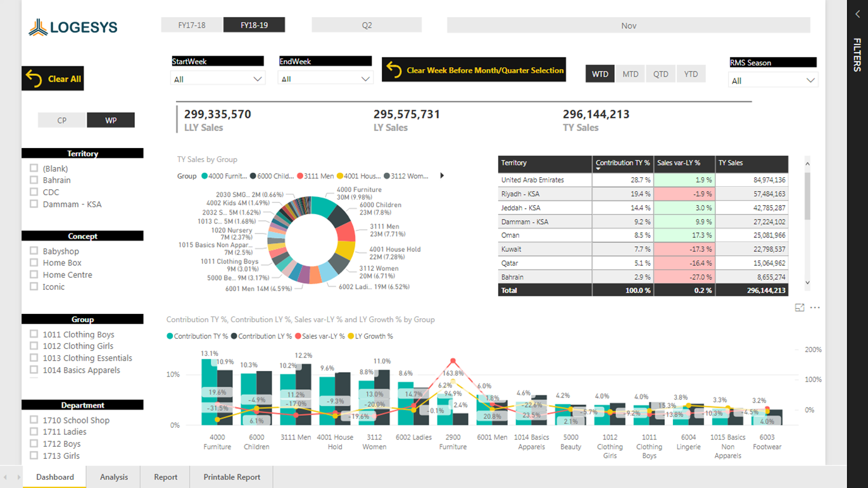This screenshot has width=868, height=488.
Task: Check 1012 Clothing Girls group box
Action: pos(34,346)
